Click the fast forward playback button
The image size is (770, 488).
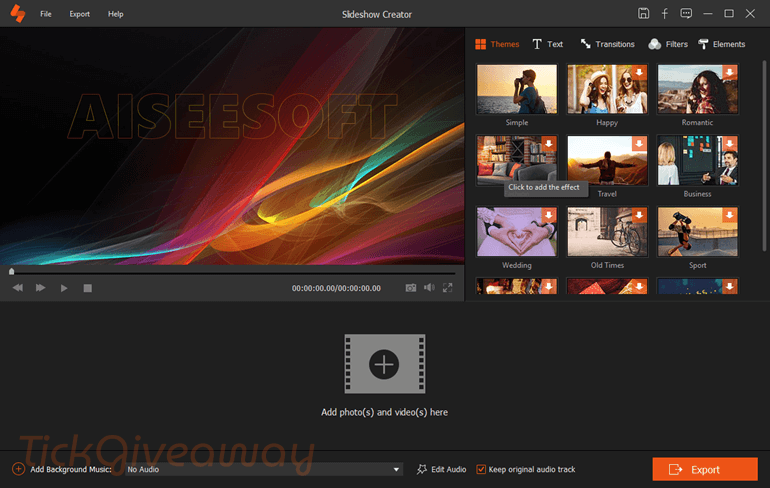pyautogui.click(x=41, y=288)
